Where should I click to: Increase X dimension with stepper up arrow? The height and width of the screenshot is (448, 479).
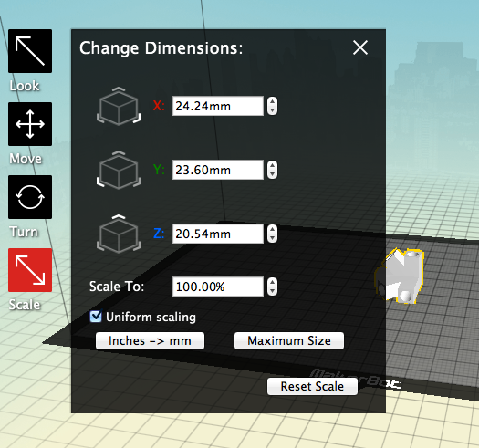click(272, 102)
